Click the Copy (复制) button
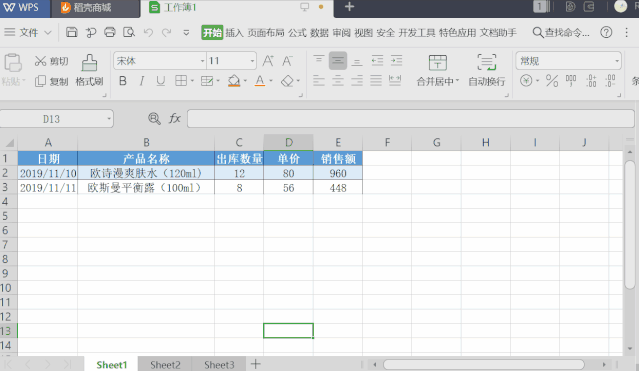Screen dimensions: 639x371 click(x=51, y=82)
